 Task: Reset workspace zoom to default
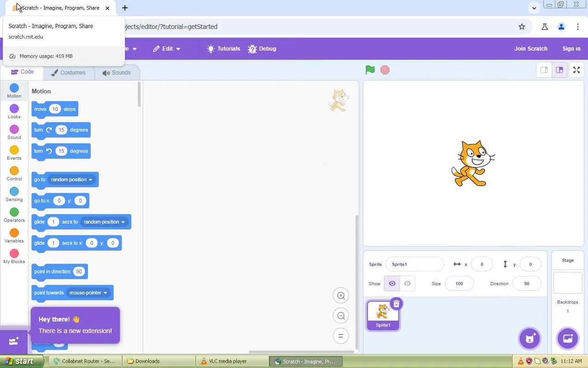tap(341, 336)
